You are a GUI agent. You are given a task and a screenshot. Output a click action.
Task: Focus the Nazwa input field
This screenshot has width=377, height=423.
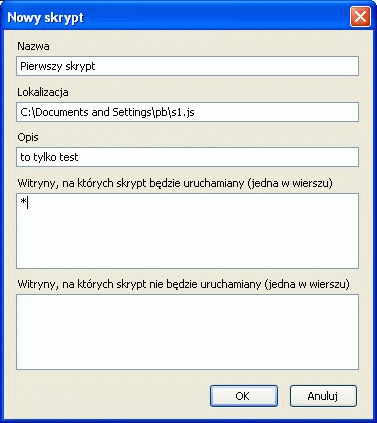coord(187,66)
